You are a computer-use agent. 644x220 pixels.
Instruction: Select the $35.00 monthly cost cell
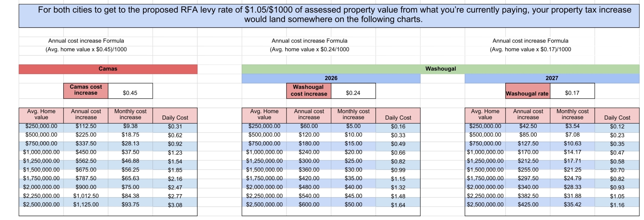[353, 178]
